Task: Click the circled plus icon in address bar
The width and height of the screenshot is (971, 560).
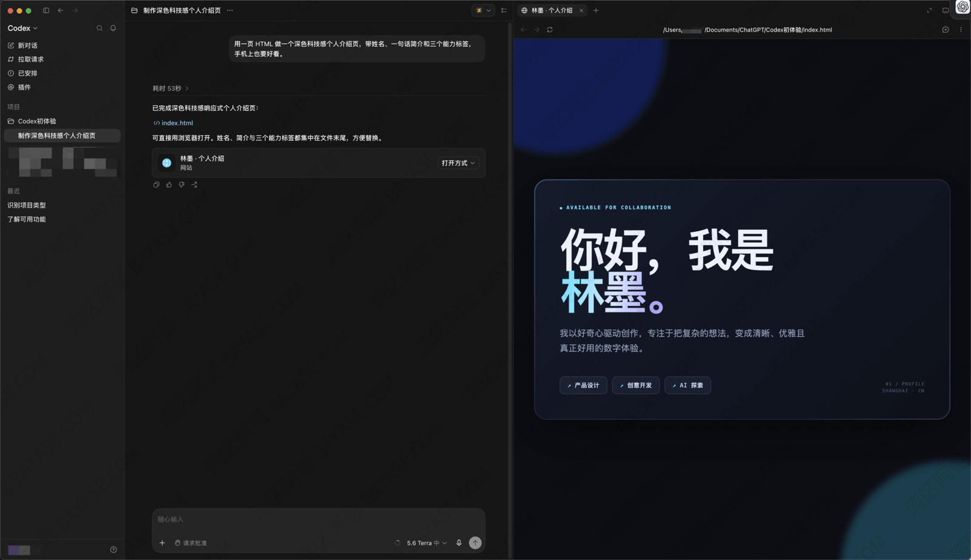Action: point(946,30)
